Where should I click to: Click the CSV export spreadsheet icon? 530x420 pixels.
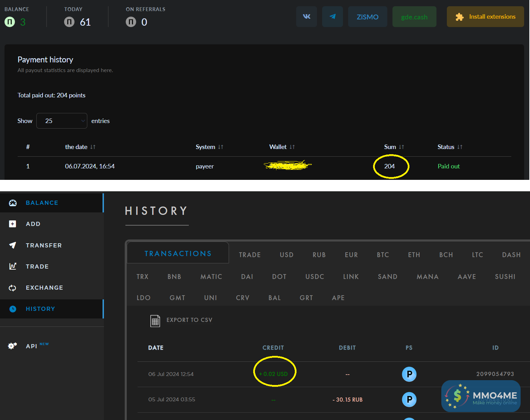tap(155, 321)
